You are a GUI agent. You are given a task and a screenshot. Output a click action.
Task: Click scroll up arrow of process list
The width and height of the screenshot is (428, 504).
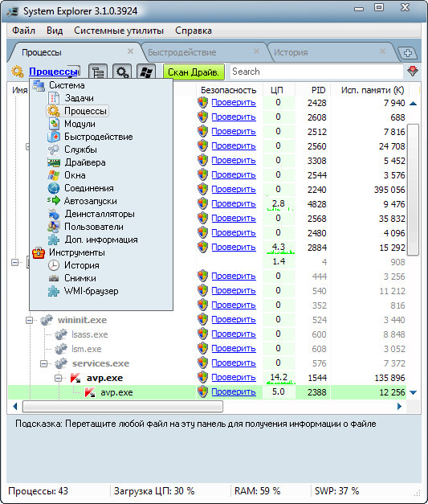pyautogui.click(x=414, y=104)
